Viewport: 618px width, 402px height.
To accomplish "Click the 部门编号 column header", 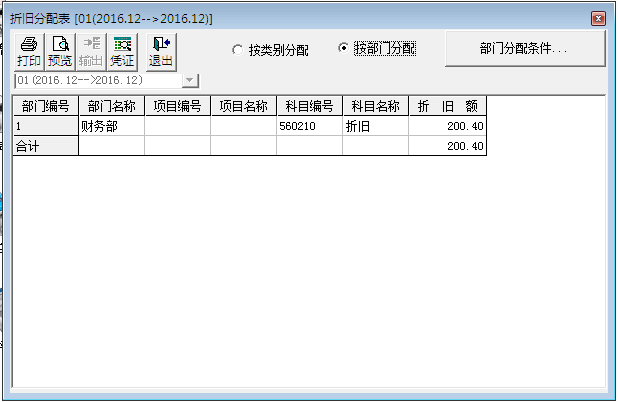I will tap(45, 107).
